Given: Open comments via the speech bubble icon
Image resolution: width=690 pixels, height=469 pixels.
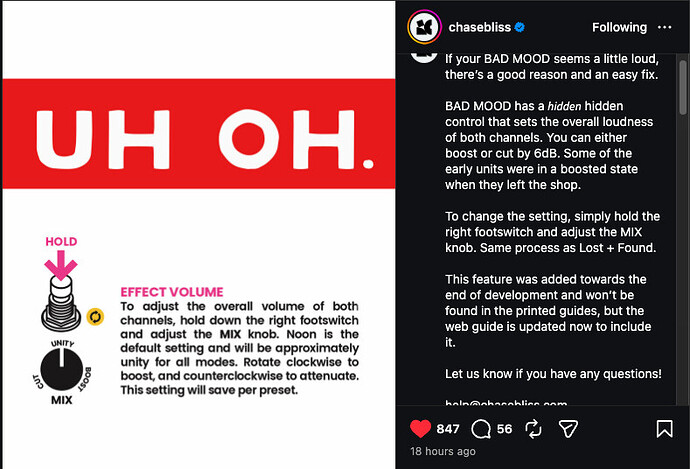Looking at the screenshot, I should (x=481, y=429).
